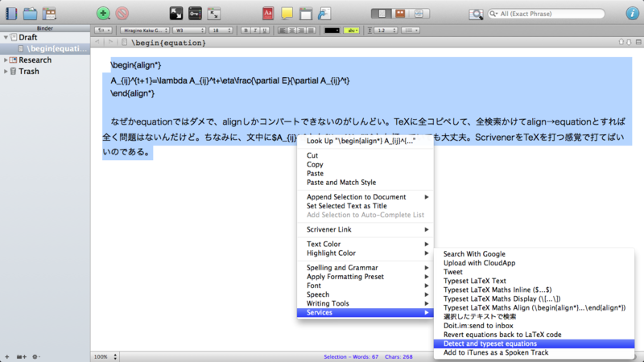Toggle italic formatting in format bar

(x=255, y=31)
